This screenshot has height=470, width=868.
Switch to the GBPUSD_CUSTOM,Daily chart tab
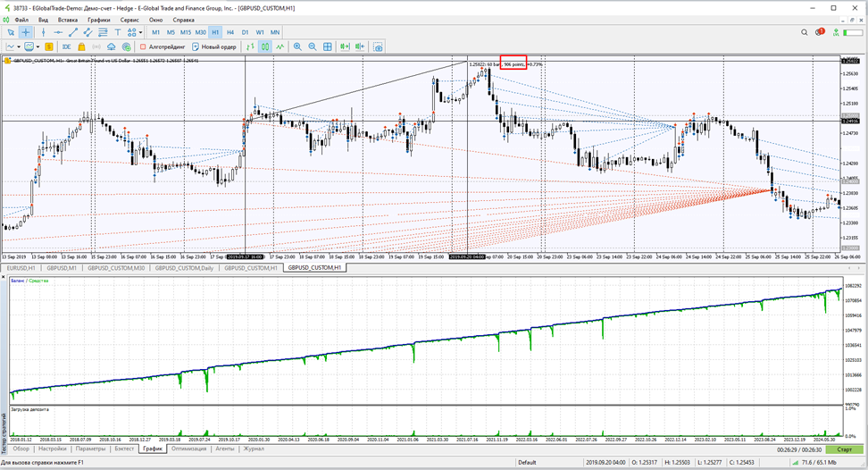click(x=184, y=268)
